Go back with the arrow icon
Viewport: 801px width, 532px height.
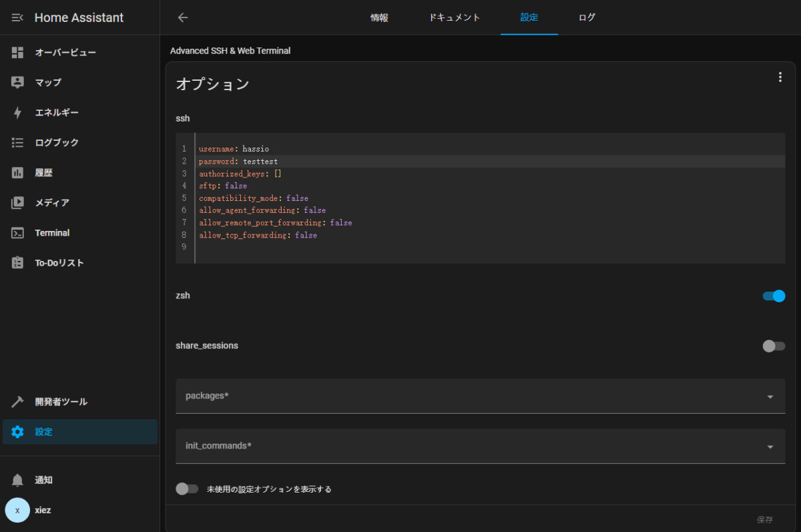(x=183, y=17)
